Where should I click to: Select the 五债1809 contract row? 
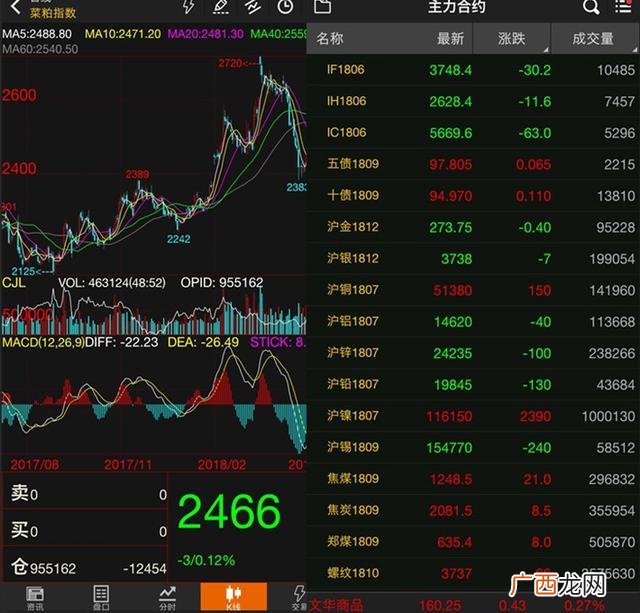[x=473, y=164]
